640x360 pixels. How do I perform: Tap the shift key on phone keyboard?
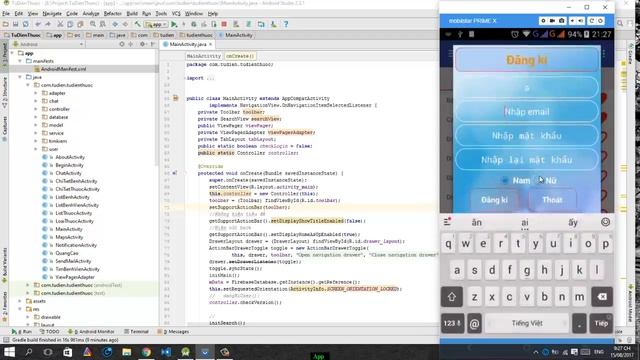(x=451, y=297)
